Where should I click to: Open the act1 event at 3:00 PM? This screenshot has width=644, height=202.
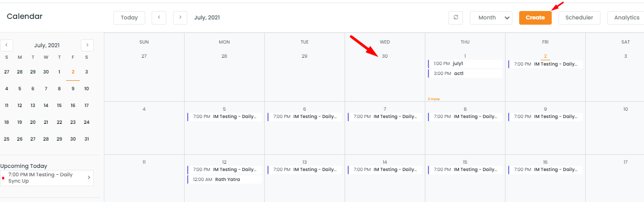coord(465,73)
